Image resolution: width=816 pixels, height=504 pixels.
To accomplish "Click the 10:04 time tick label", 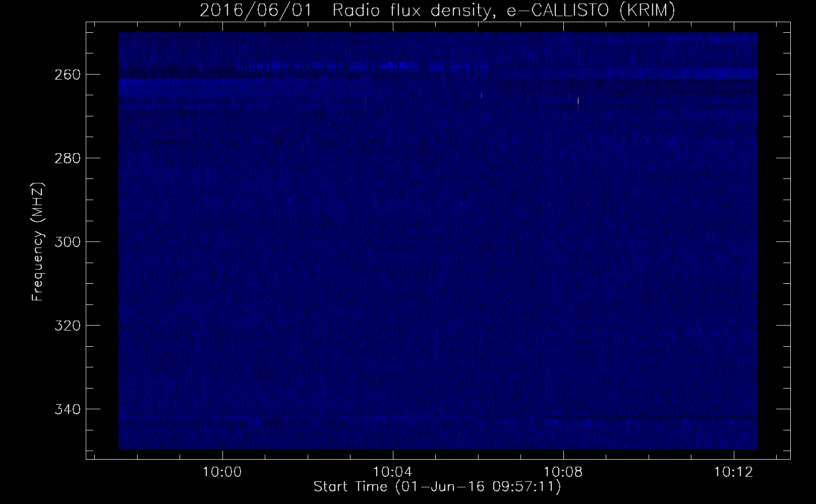I will pos(393,472).
